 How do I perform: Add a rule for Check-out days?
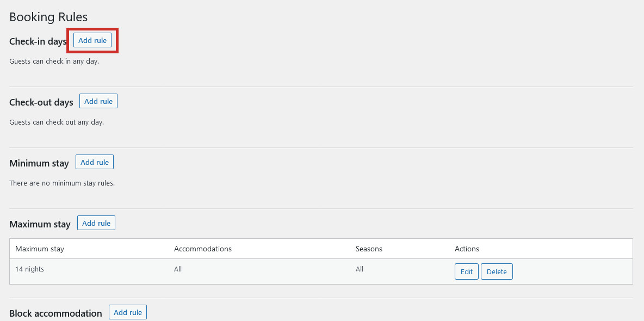point(98,101)
